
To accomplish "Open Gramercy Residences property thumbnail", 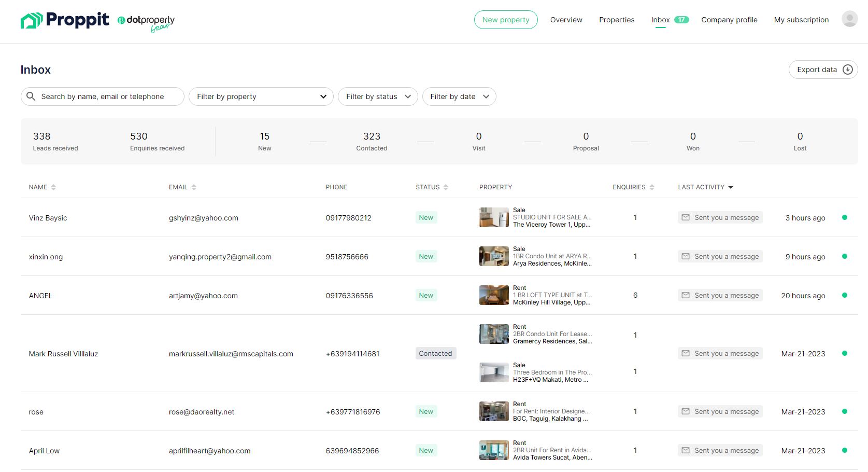I will click(494, 334).
